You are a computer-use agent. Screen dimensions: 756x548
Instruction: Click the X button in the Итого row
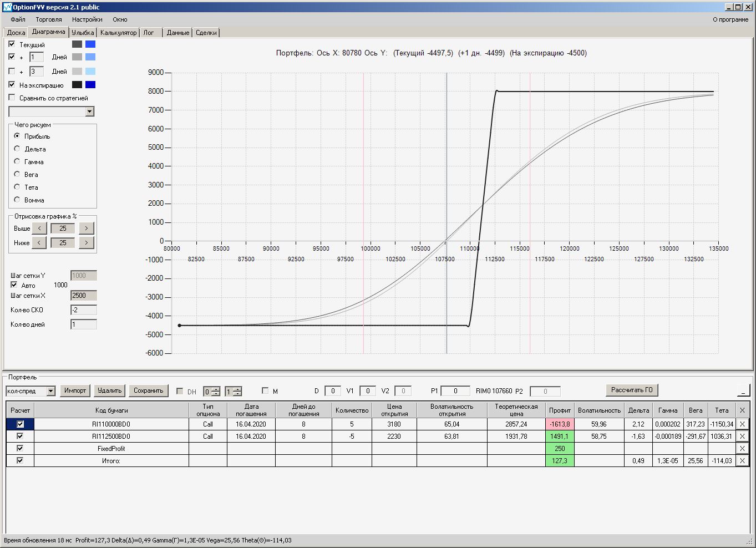click(742, 461)
